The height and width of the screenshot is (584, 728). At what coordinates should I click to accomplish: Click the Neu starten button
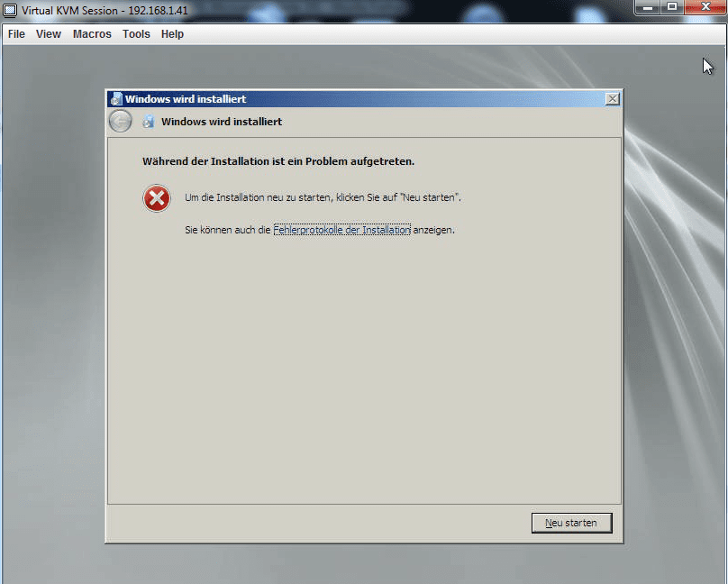pyautogui.click(x=571, y=523)
